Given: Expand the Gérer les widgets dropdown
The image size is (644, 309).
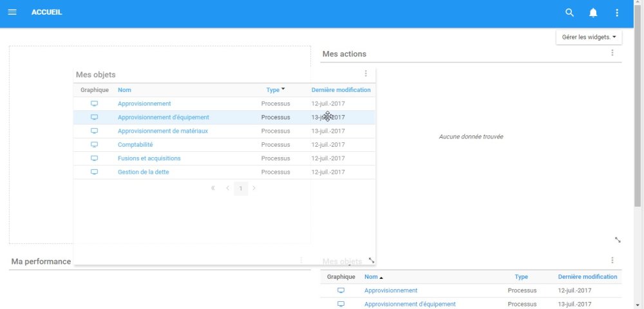Looking at the screenshot, I should pos(589,37).
